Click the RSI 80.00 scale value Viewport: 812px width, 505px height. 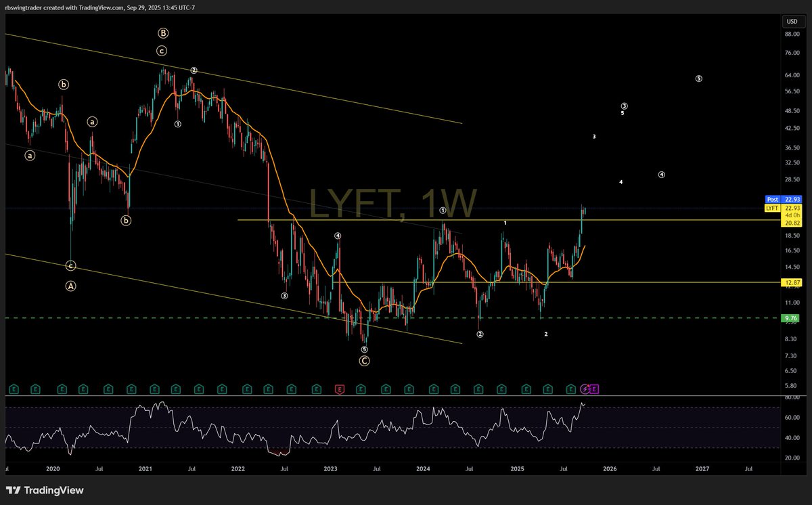(x=792, y=398)
